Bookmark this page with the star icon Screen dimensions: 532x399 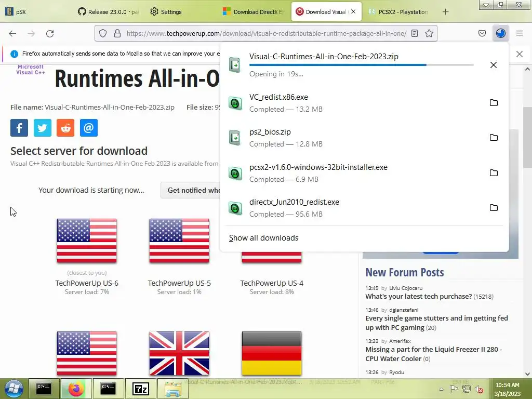click(x=429, y=33)
